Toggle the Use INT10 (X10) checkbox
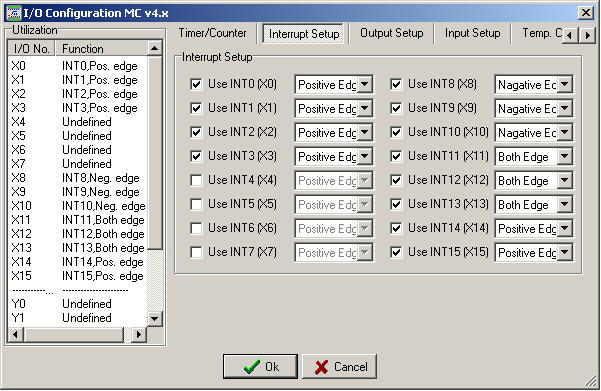The width and height of the screenshot is (601, 391). pyautogui.click(x=396, y=132)
